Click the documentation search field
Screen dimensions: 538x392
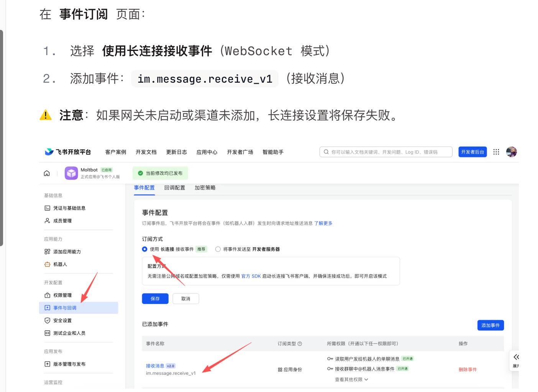point(386,152)
